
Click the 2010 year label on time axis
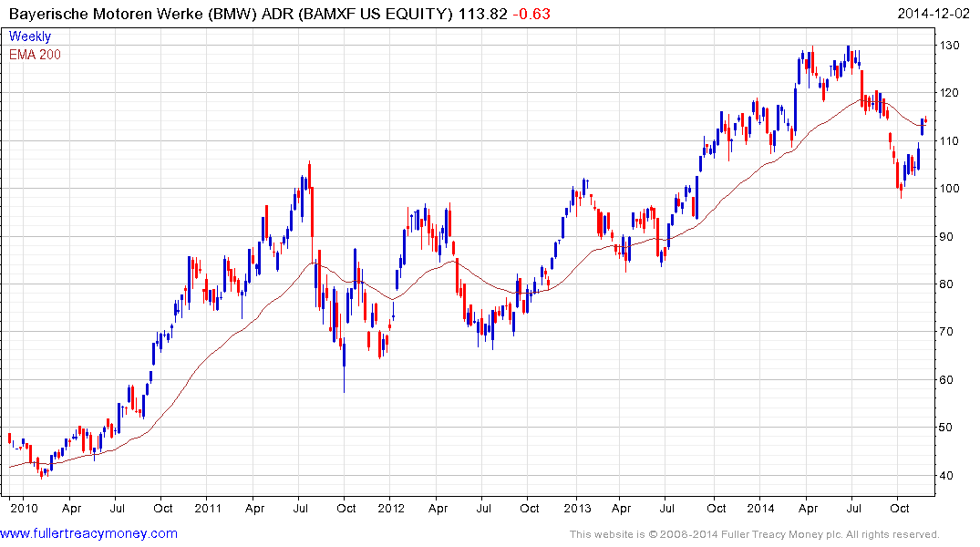(x=24, y=508)
